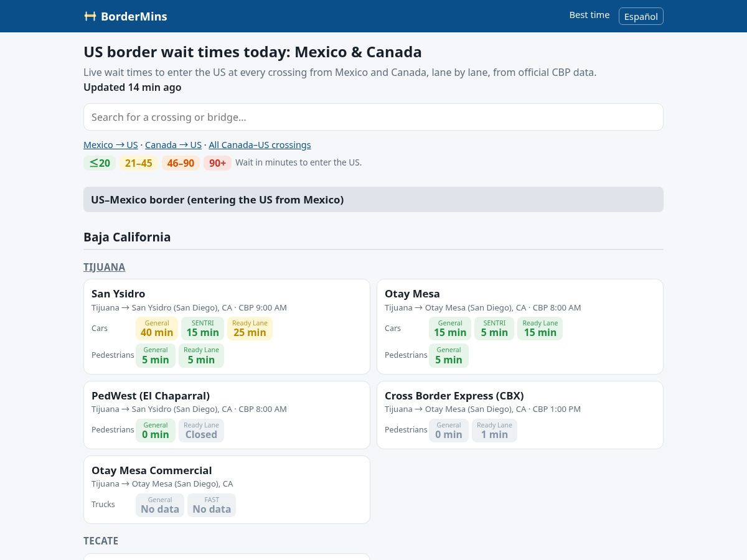Select CBX Ready Lane 1 min chip

[494, 431]
